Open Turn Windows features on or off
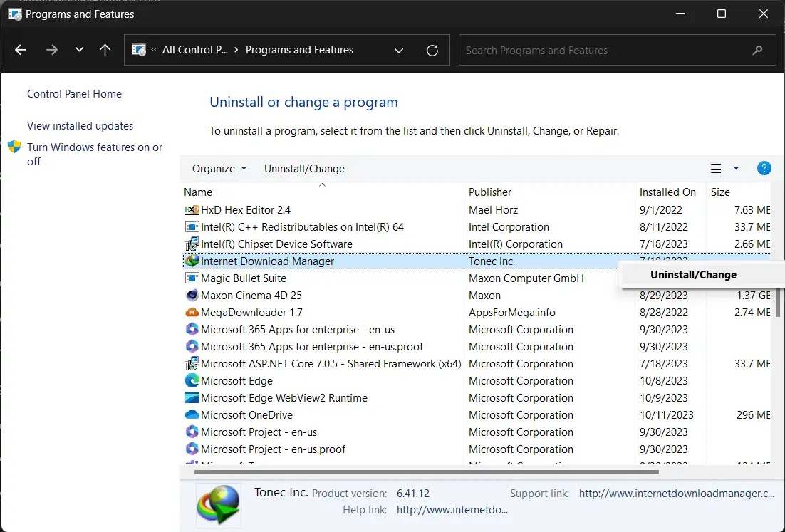Viewport: 785px width, 532px height. (x=95, y=154)
